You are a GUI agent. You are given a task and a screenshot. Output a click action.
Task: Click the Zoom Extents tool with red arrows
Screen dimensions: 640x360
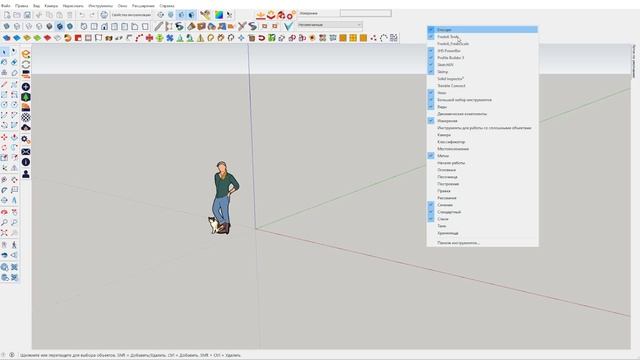[x=4, y=233]
